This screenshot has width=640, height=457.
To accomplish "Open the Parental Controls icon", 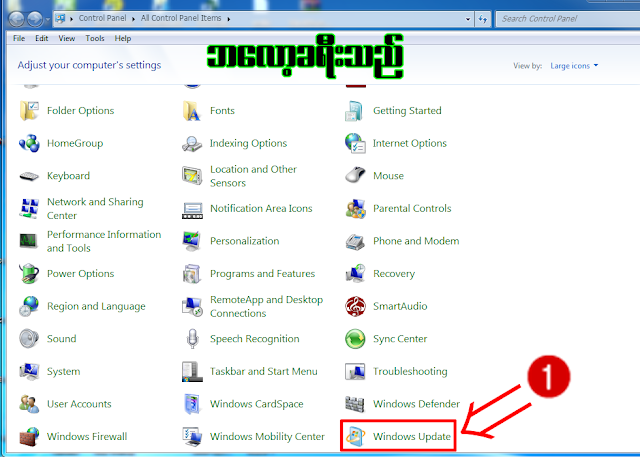I will tap(355, 209).
